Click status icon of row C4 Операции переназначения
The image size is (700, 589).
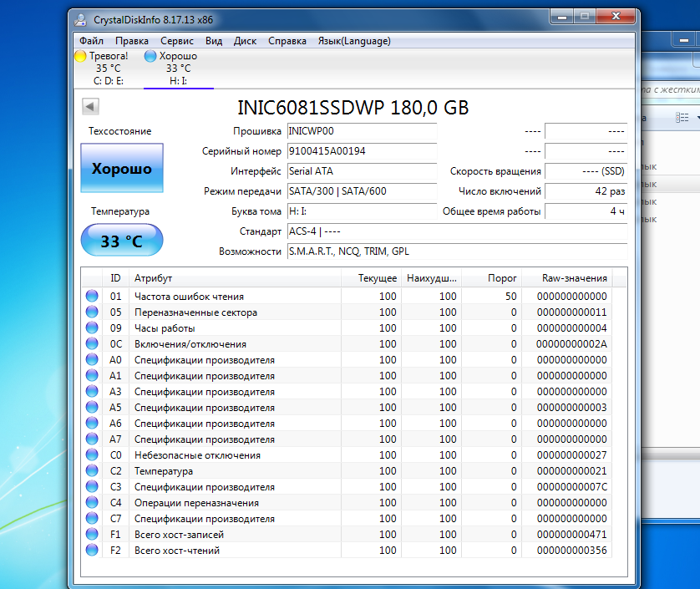92,502
